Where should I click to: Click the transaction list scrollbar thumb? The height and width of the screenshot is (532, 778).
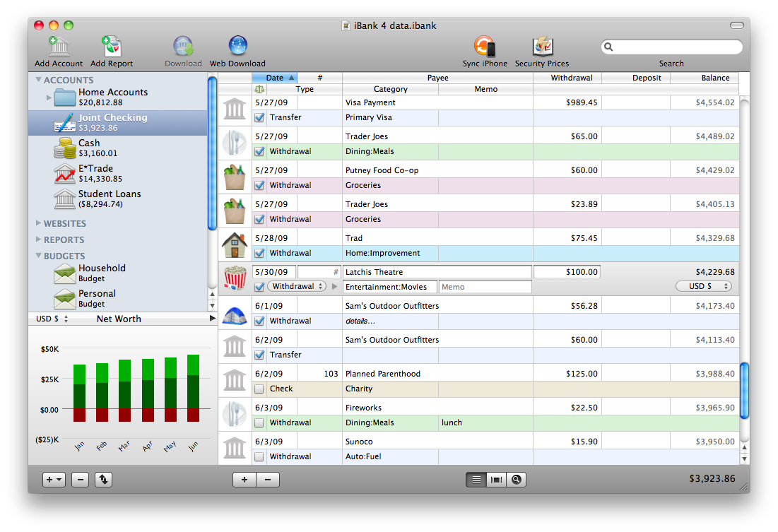point(744,391)
